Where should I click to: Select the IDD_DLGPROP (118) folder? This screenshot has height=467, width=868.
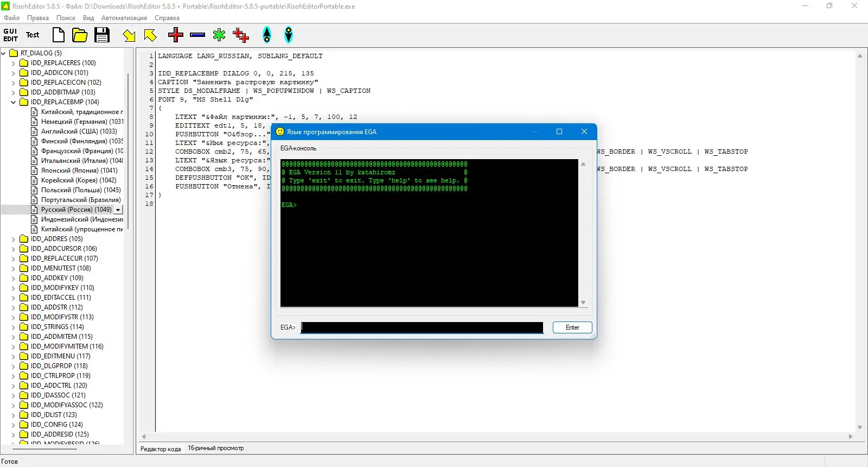59,366
